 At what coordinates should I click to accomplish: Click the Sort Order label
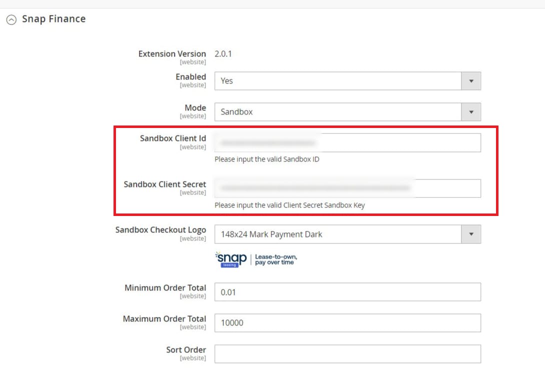pyautogui.click(x=186, y=349)
